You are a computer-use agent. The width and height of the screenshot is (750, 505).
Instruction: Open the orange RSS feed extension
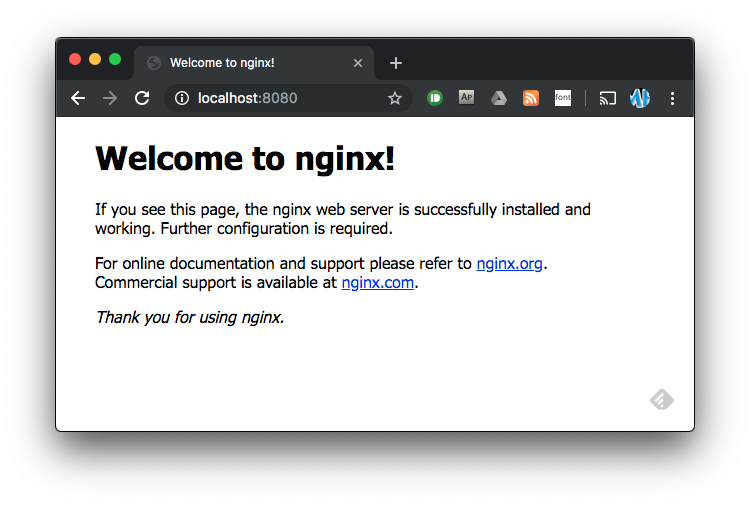pyautogui.click(x=531, y=98)
